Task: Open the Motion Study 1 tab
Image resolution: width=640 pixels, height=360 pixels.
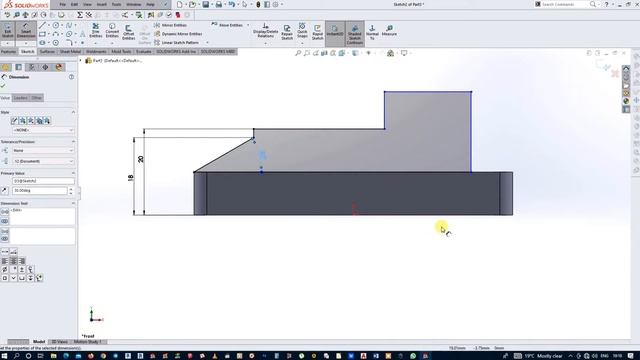Action: tap(88, 342)
